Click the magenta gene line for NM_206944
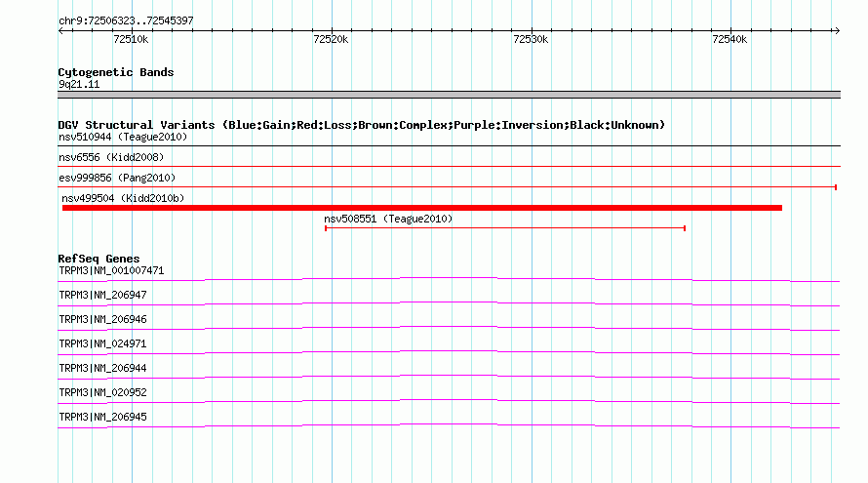 (449, 376)
